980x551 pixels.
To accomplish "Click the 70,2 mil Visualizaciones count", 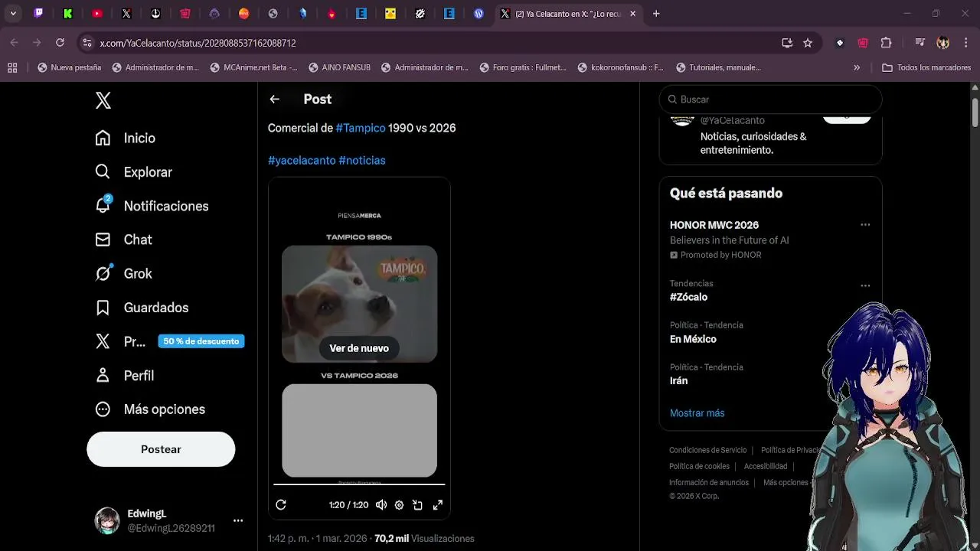I will tap(424, 539).
